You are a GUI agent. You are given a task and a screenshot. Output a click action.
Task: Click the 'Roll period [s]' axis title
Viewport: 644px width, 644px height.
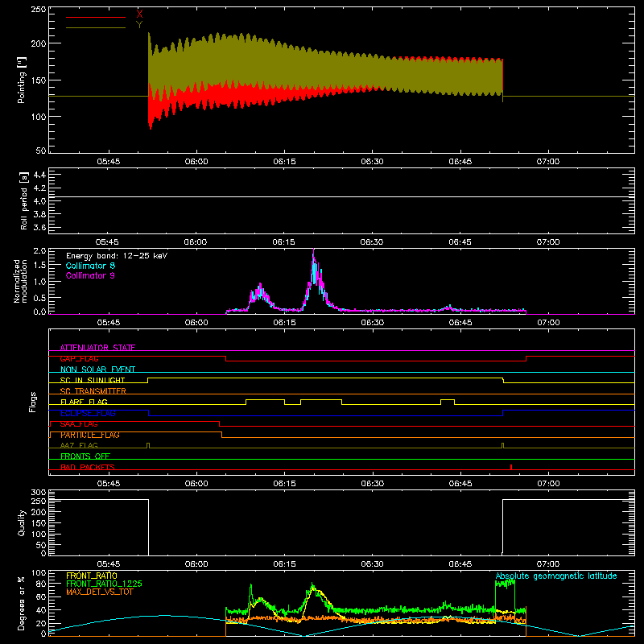(24, 200)
